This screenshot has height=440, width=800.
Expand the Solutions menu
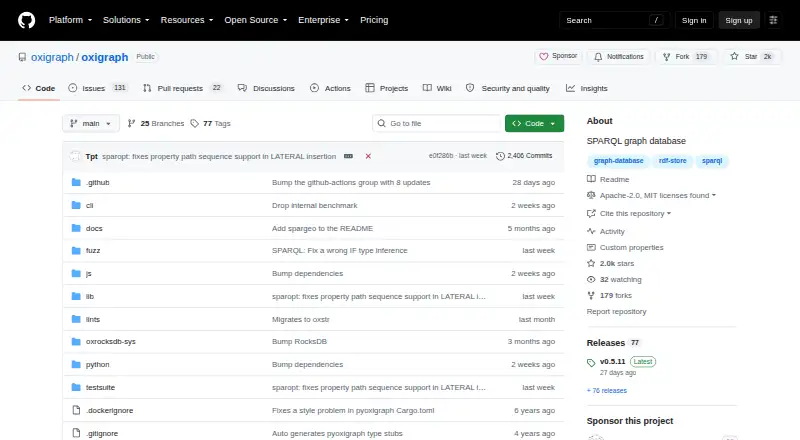[x=126, y=20]
